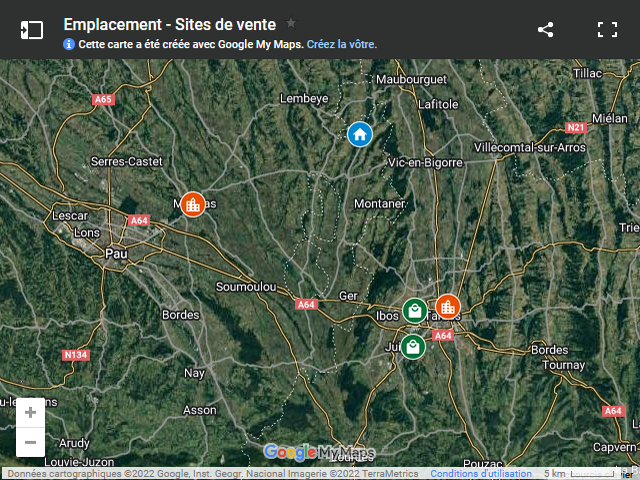Zoom in with the plus button
The width and height of the screenshot is (640, 480).
click(x=31, y=412)
